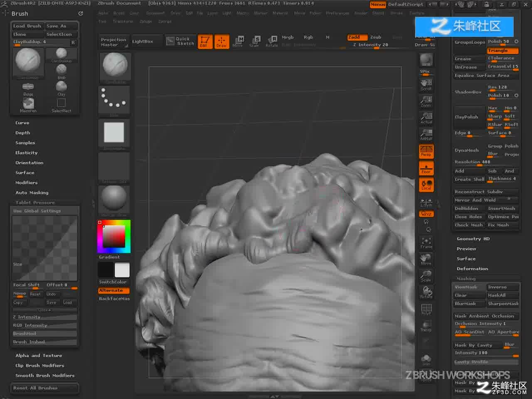Open the material sphere thumbnail

[x=114, y=200]
